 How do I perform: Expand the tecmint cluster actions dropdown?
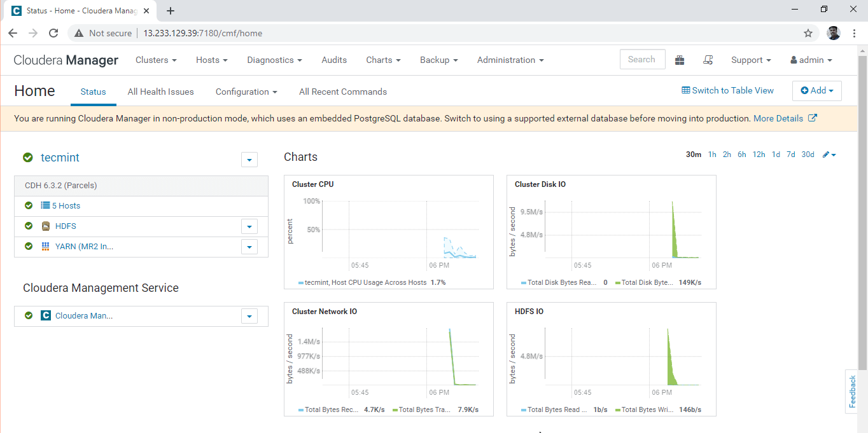pyautogui.click(x=249, y=160)
